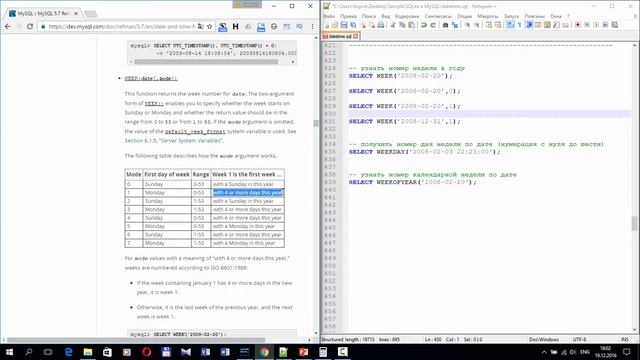Viewport: 640px width, 360px height.
Task: Open Поиск menu in Notepad++
Action: [x=369, y=16]
